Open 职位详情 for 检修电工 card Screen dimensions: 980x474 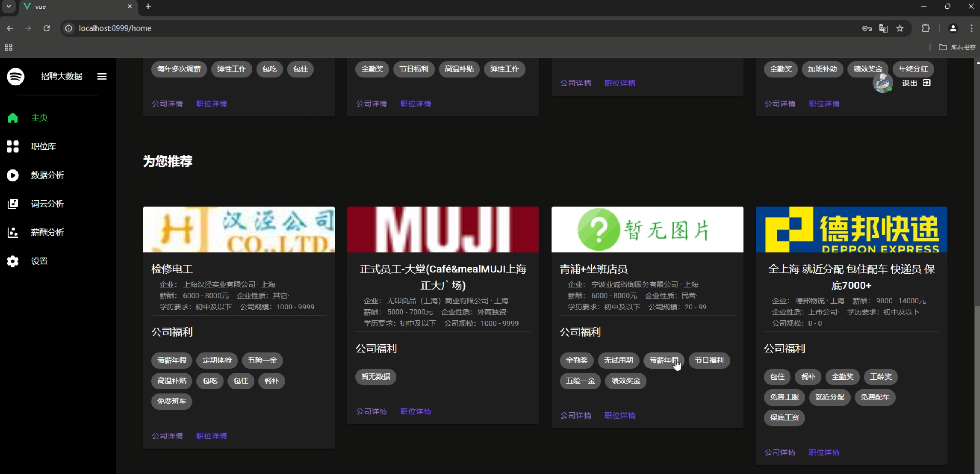[x=211, y=436]
